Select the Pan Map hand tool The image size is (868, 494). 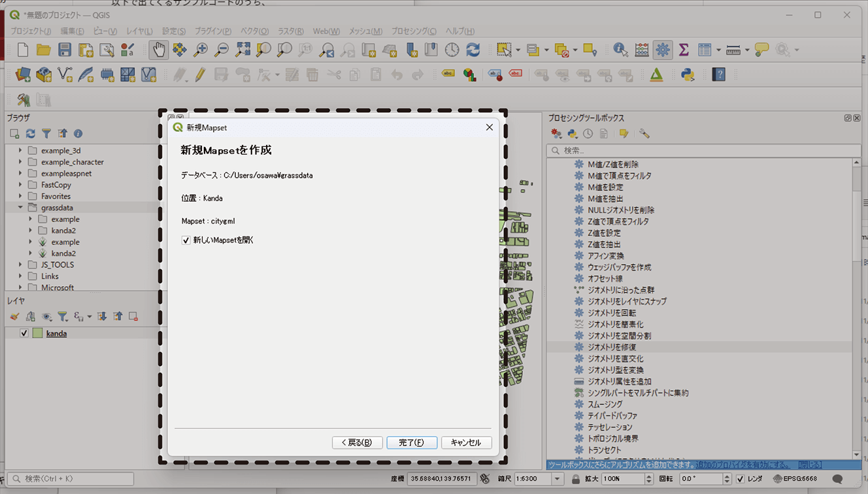point(159,50)
